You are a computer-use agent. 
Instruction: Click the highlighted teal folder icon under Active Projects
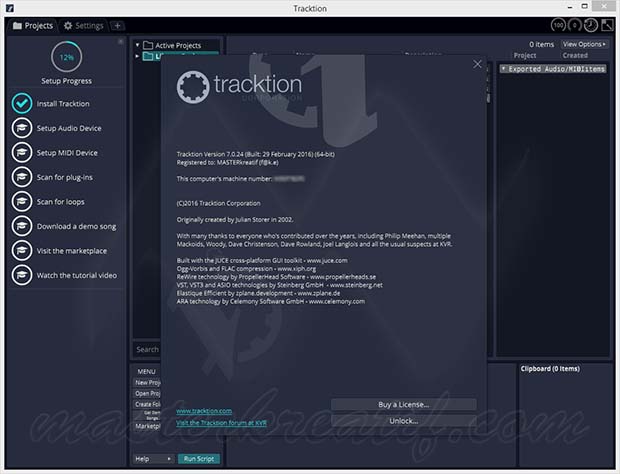(148, 56)
